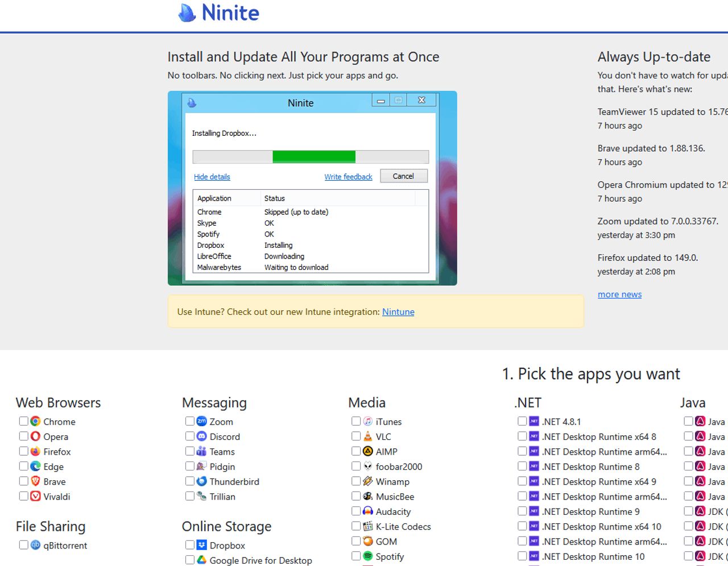Click the Firefox browser icon
The height and width of the screenshot is (566, 728).
point(35,451)
